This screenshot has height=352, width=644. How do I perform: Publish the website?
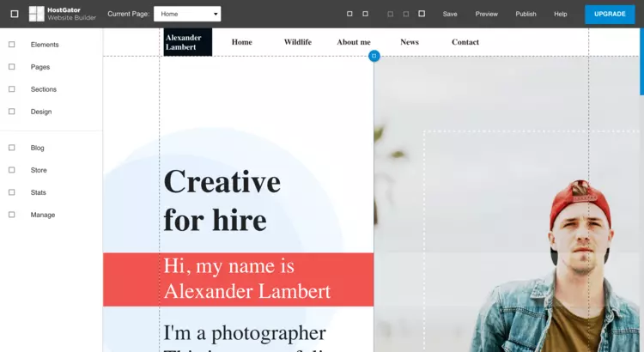[526, 14]
